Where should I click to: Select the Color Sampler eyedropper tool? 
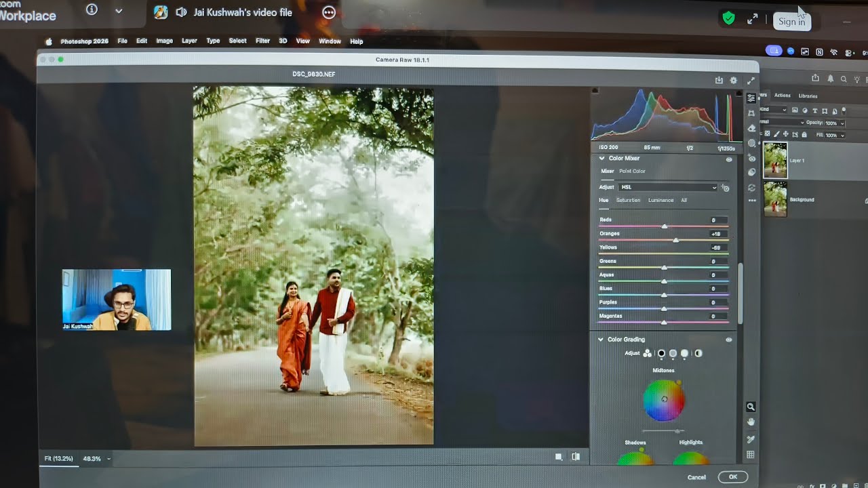coord(751,439)
